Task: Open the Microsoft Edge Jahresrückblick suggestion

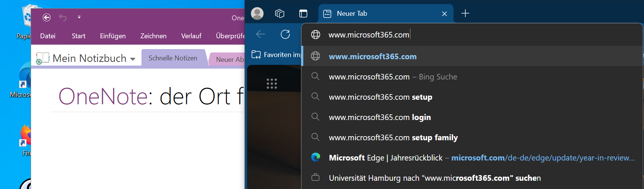Action: point(472,157)
